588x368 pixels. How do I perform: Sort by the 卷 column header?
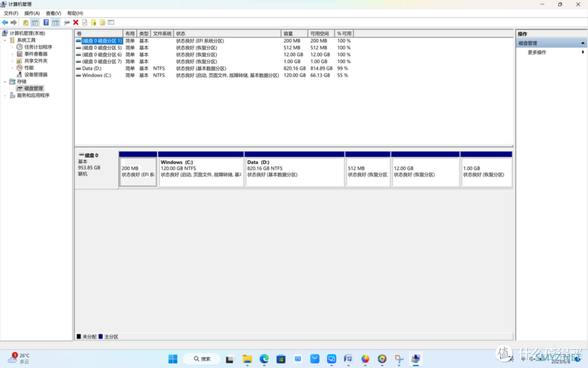(x=99, y=33)
